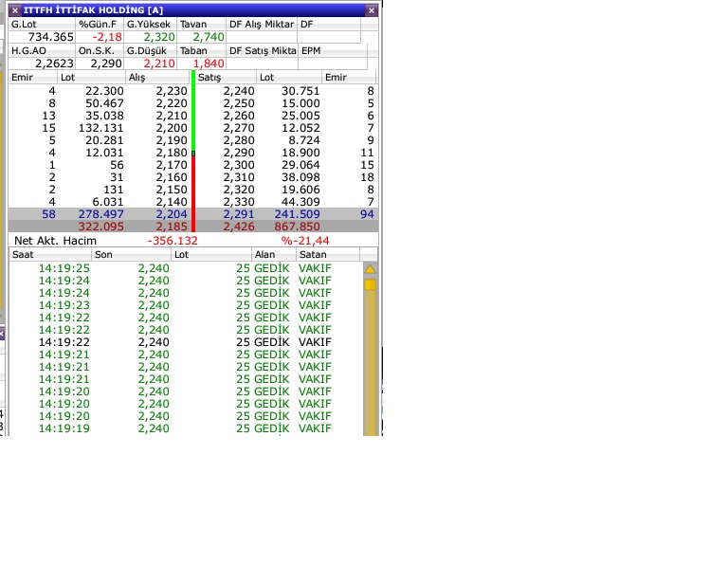The image size is (728, 582).
Task: Click left X icon in ITTFH title bar
Action: [15, 10]
